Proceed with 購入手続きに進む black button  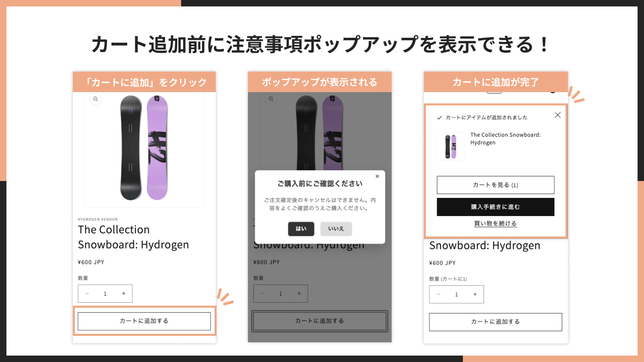pyautogui.click(x=495, y=207)
